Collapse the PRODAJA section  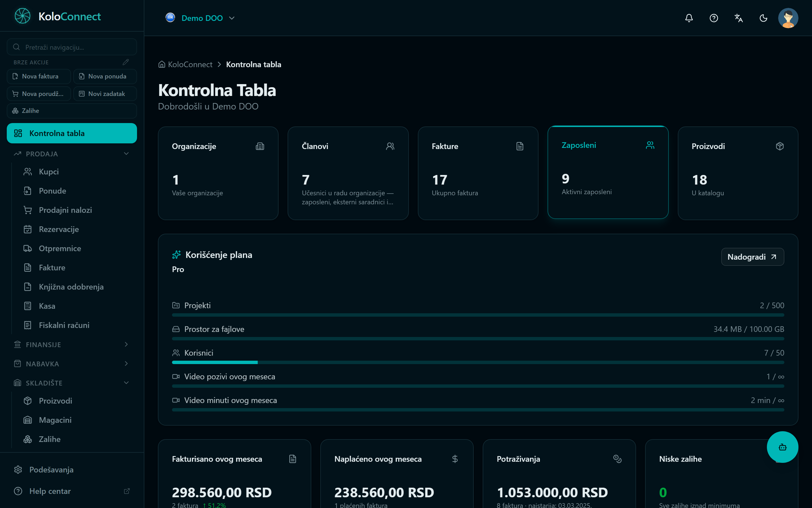point(72,154)
